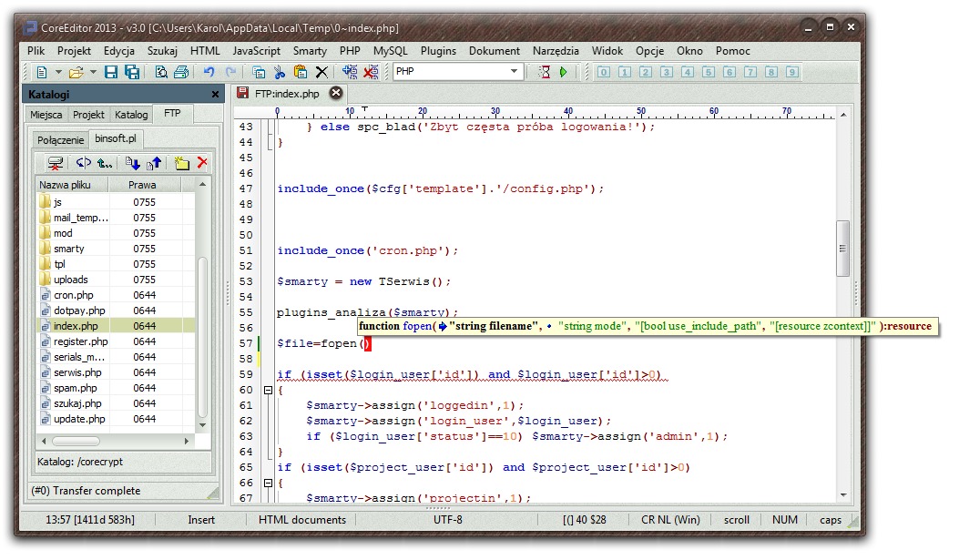Open the Projekt menu
Viewport: 959px width, 560px height.
click(x=74, y=51)
